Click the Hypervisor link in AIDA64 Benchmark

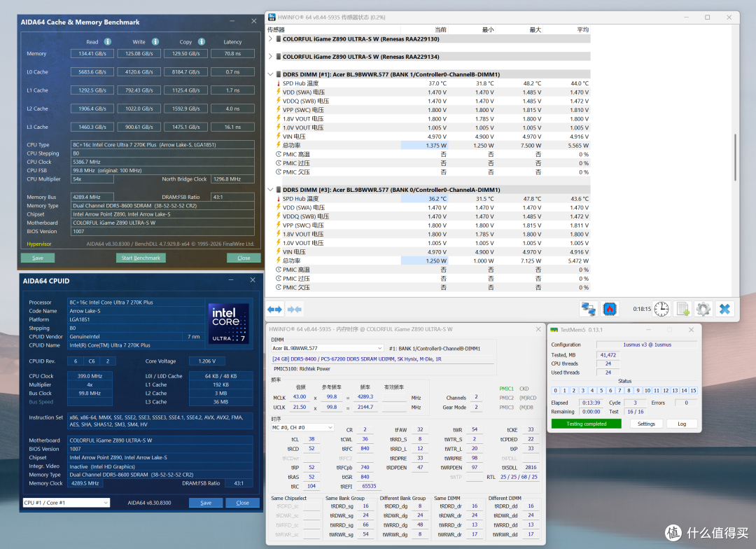coord(39,244)
